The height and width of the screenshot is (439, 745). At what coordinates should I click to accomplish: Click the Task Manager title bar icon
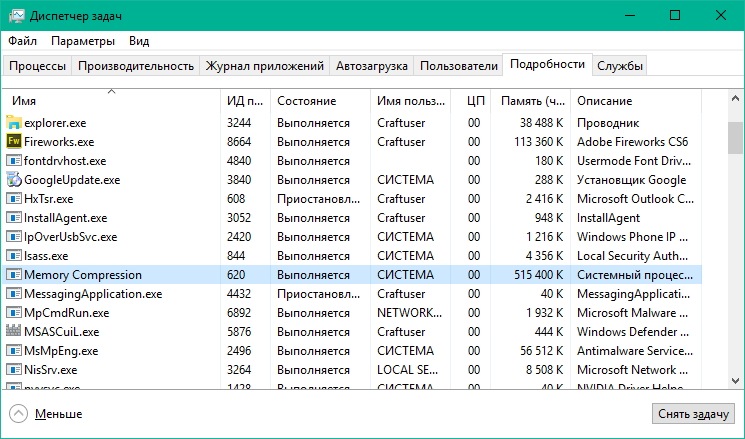click(16, 16)
